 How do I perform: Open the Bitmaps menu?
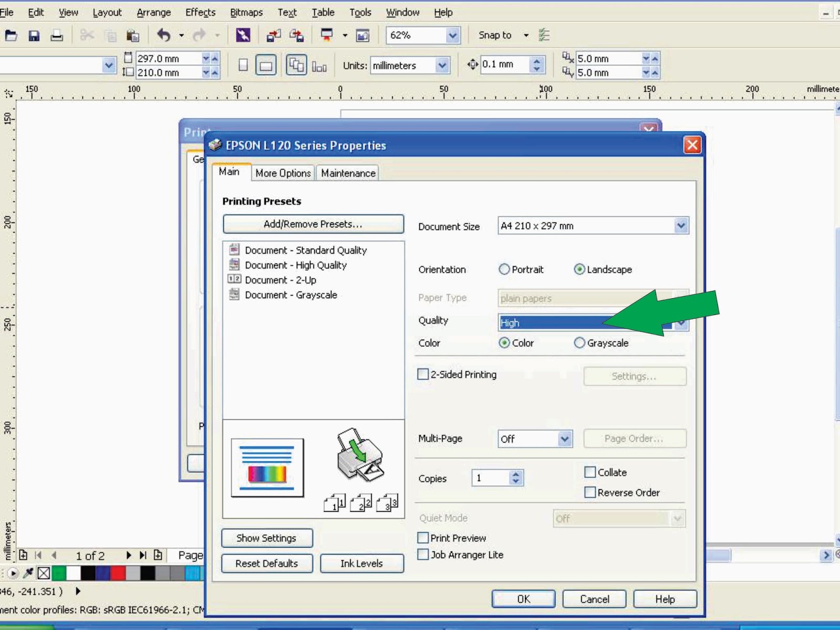[246, 12]
